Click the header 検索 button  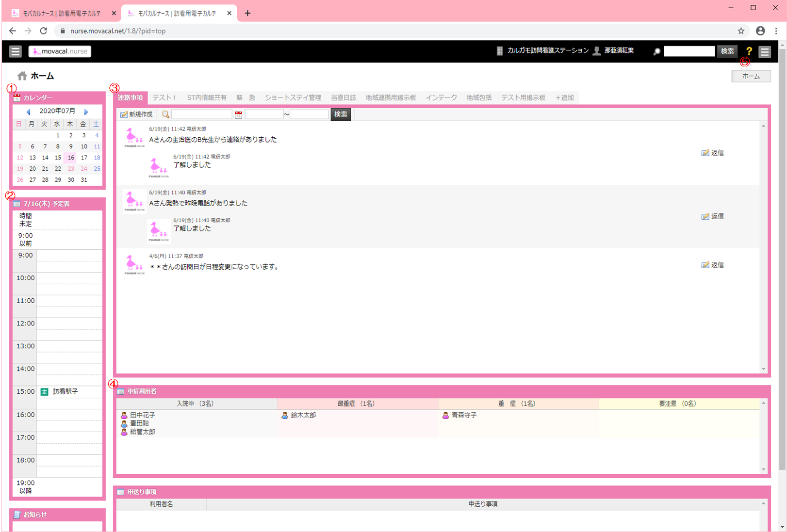point(727,51)
